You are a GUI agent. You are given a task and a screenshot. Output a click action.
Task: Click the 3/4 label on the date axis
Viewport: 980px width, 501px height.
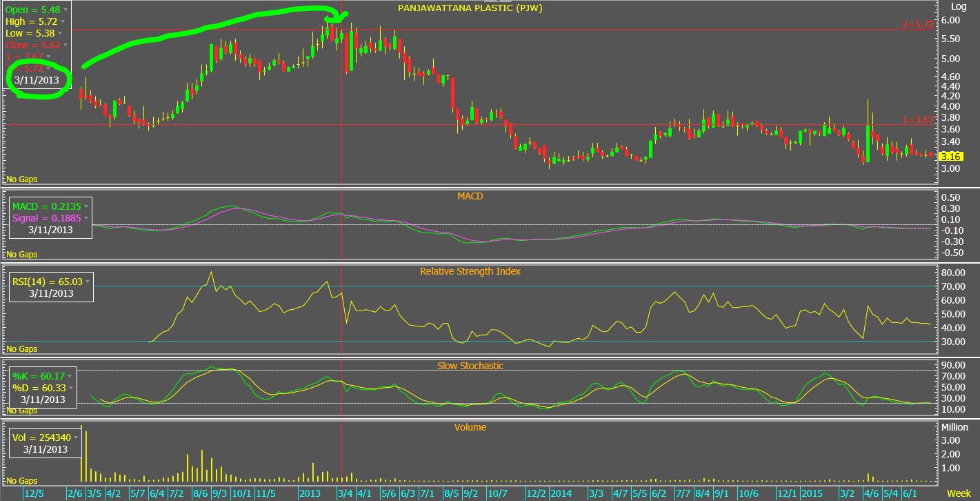coord(346,493)
